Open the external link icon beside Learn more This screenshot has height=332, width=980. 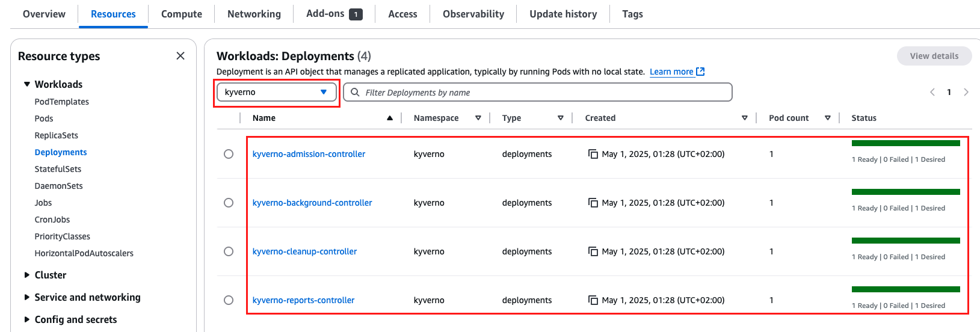tap(700, 72)
